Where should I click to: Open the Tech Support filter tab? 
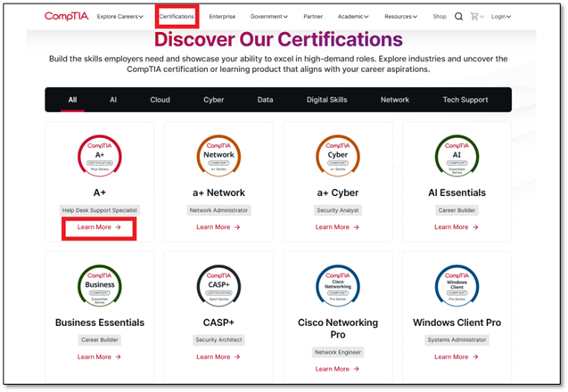pos(465,100)
